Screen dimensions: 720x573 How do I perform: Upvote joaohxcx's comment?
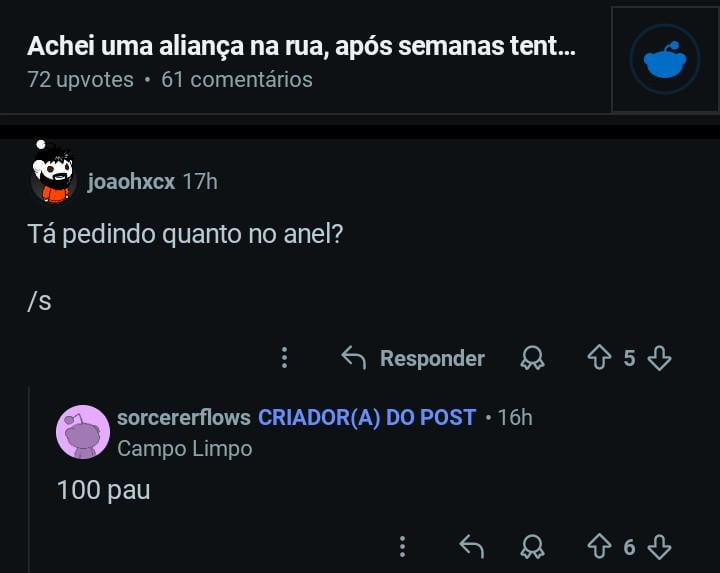point(599,358)
